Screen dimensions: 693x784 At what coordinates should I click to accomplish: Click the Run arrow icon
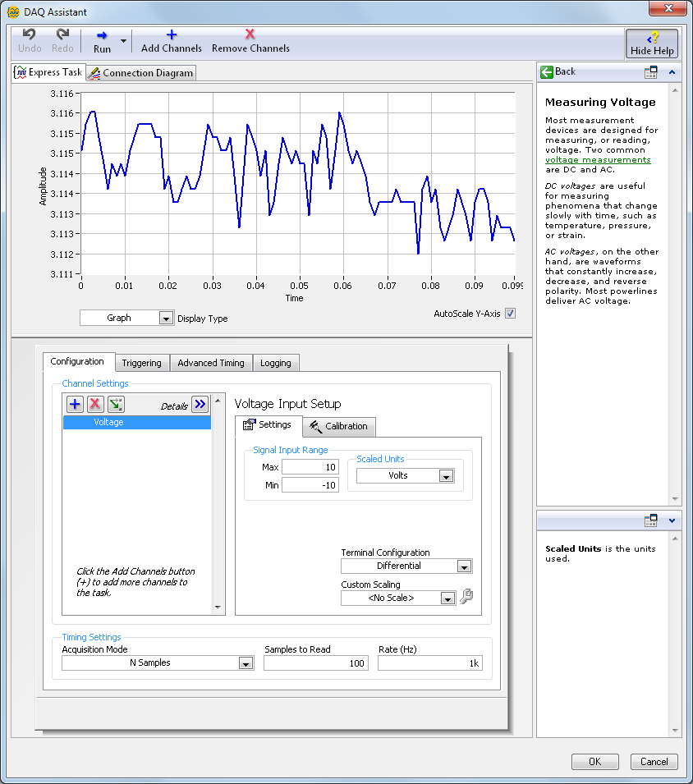(102, 35)
